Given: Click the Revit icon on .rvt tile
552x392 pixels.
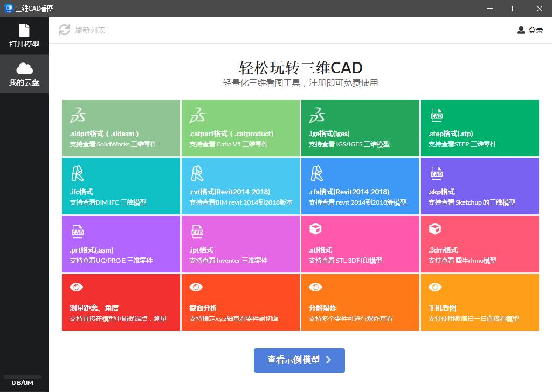Looking at the screenshot, I should [x=197, y=173].
